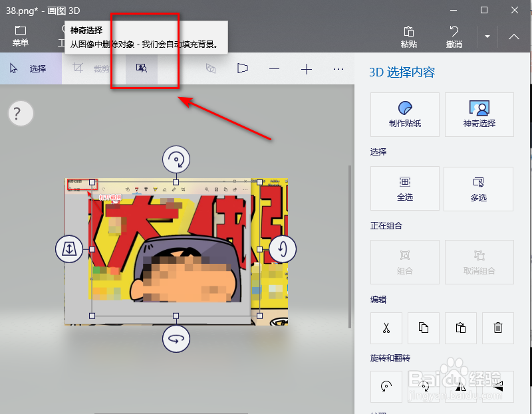
Task: Zoom out with the minus button
Action: pyautogui.click(x=274, y=69)
